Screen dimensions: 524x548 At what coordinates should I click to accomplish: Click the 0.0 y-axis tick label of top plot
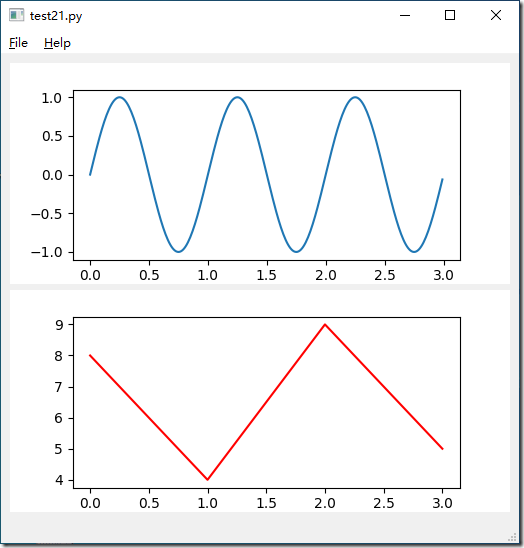52,175
